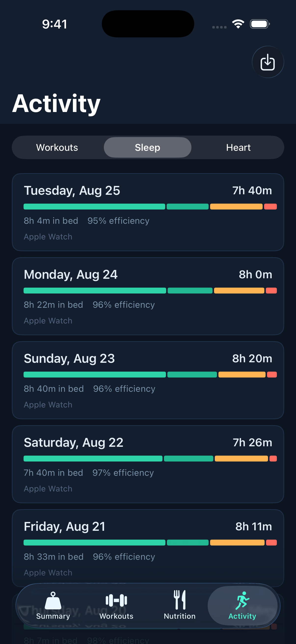Screen dimensions: 296x644
Task: Tap the 7h 26m duration on Saturday
Action: pyautogui.click(x=253, y=443)
